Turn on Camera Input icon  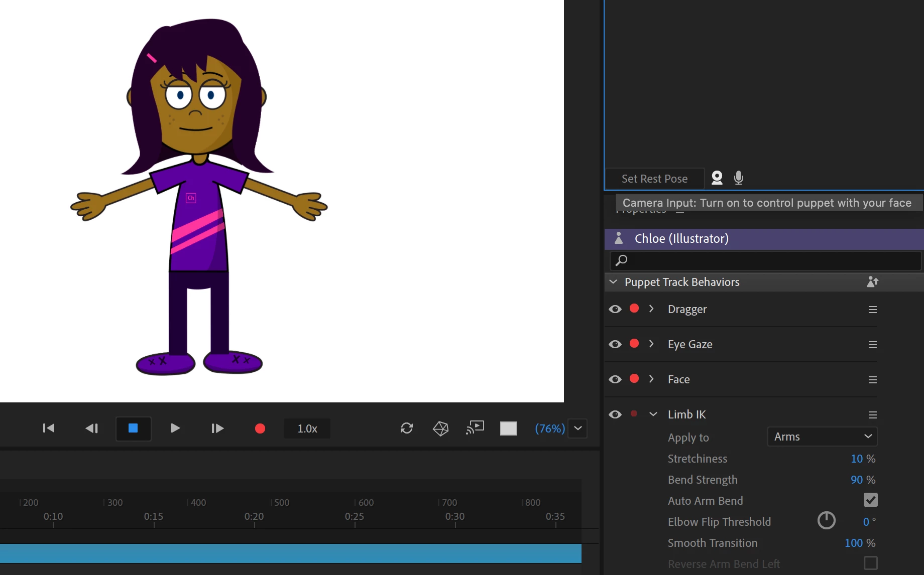click(x=717, y=178)
